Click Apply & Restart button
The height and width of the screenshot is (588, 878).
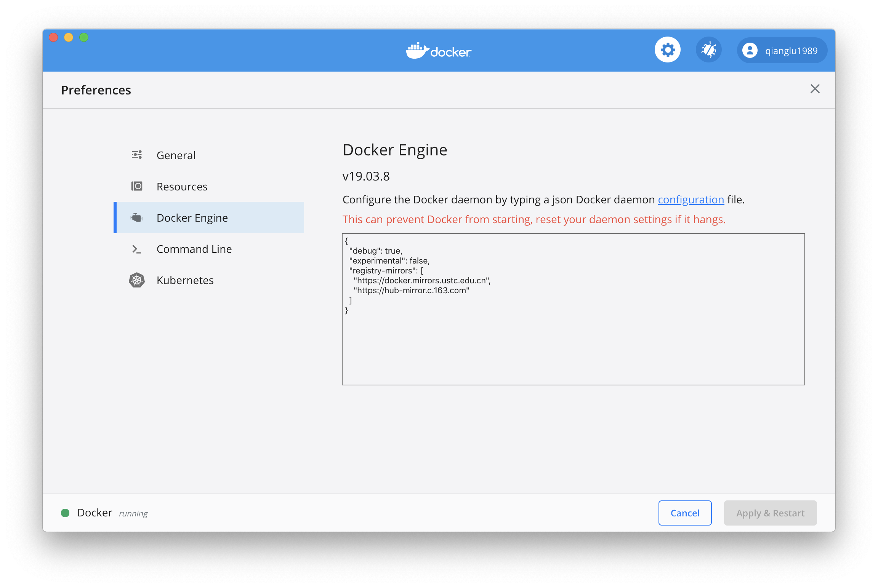(x=770, y=513)
